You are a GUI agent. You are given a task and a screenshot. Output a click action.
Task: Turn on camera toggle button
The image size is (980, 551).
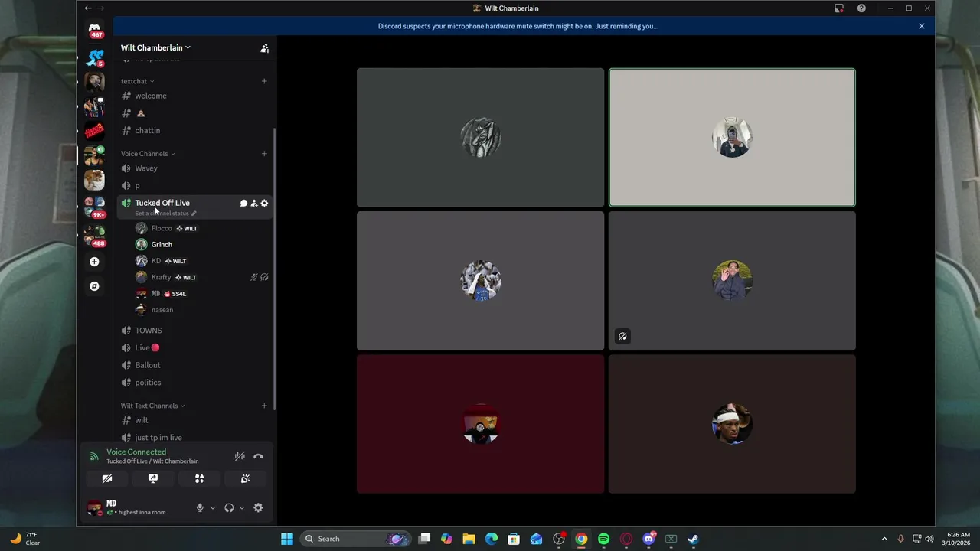pos(107,478)
